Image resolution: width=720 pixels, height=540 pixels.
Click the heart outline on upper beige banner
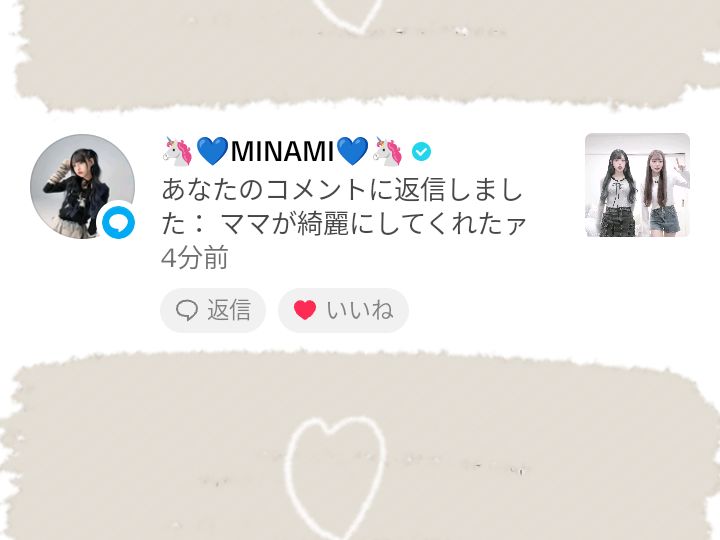348,16
